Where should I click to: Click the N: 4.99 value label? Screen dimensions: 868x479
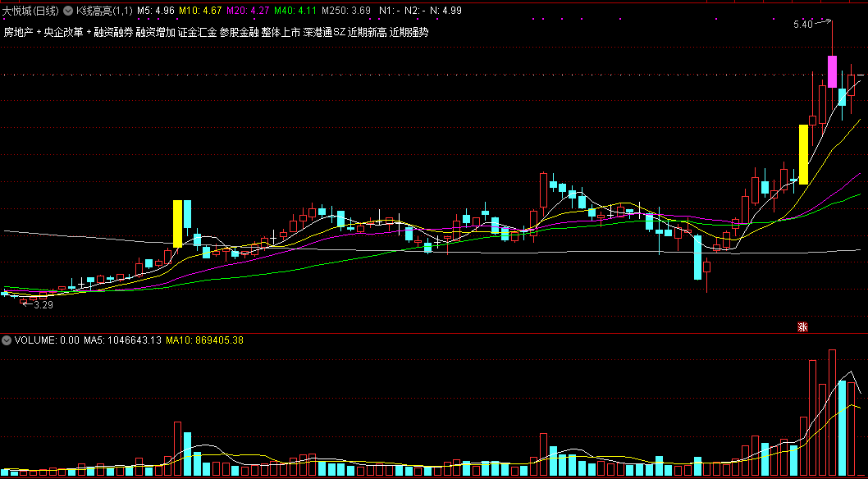point(445,11)
